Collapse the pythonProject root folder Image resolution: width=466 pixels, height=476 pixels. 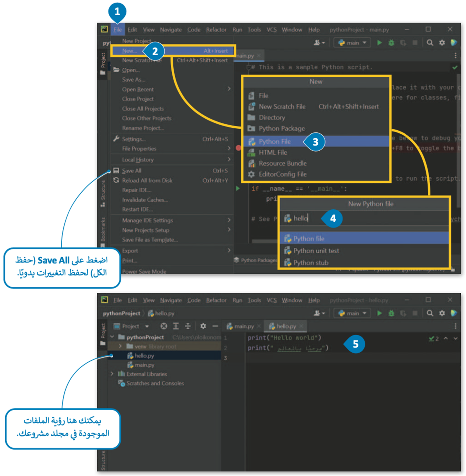112,337
